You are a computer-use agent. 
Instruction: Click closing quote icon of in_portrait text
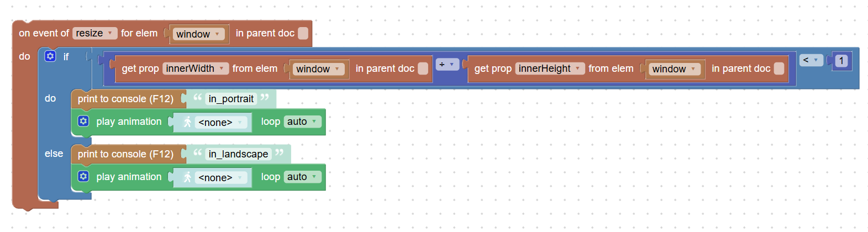[265, 97]
